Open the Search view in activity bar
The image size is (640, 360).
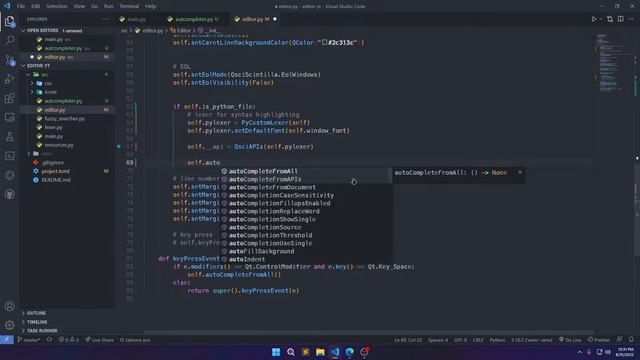tap(9, 40)
